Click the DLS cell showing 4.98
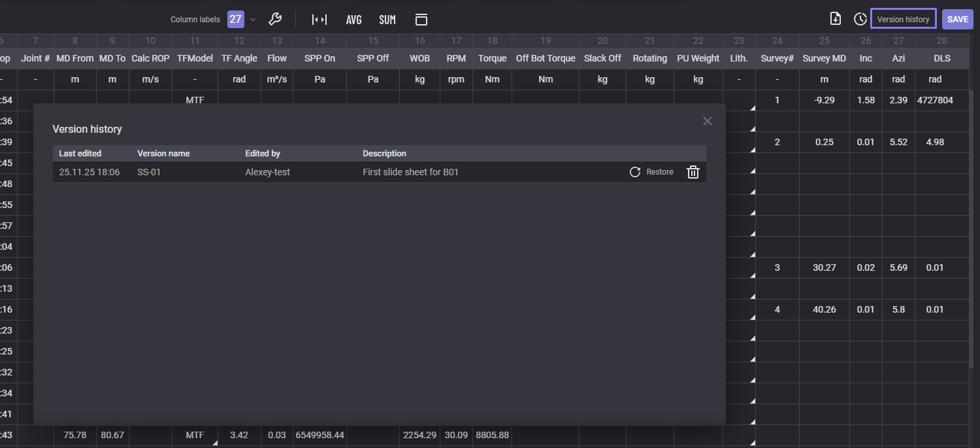This screenshot has height=448, width=980. [x=934, y=142]
